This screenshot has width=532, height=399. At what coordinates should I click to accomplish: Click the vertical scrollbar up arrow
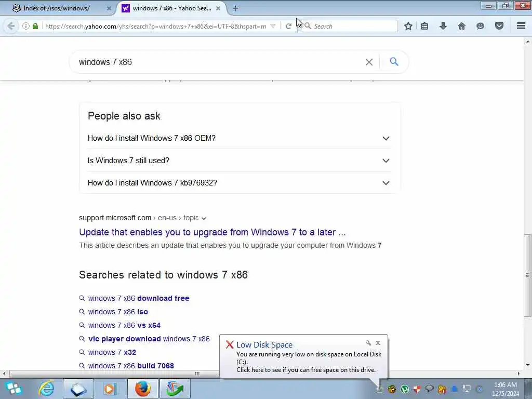527,42
